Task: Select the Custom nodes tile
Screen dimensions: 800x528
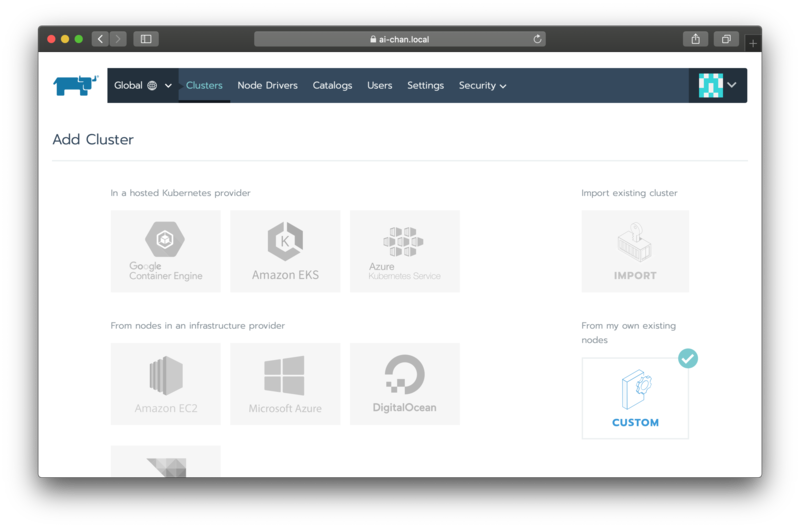Action: click(x=635, y=398)
